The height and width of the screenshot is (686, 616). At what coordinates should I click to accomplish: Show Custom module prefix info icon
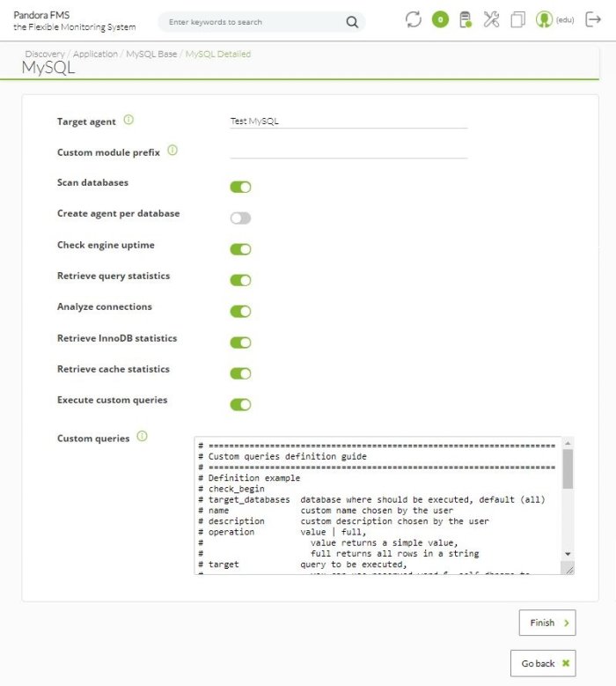coord(172,150)
